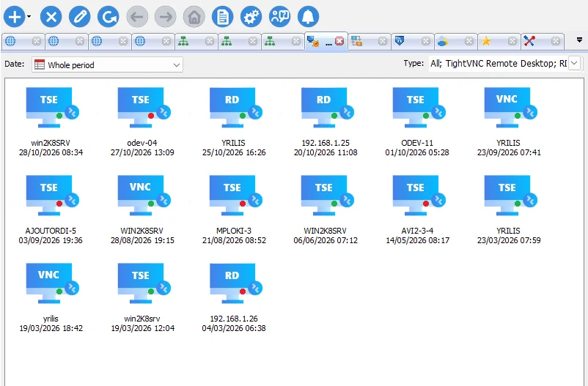Close the active tab with red X
This screenshot has width=588, height=386.
coord(339,41)
